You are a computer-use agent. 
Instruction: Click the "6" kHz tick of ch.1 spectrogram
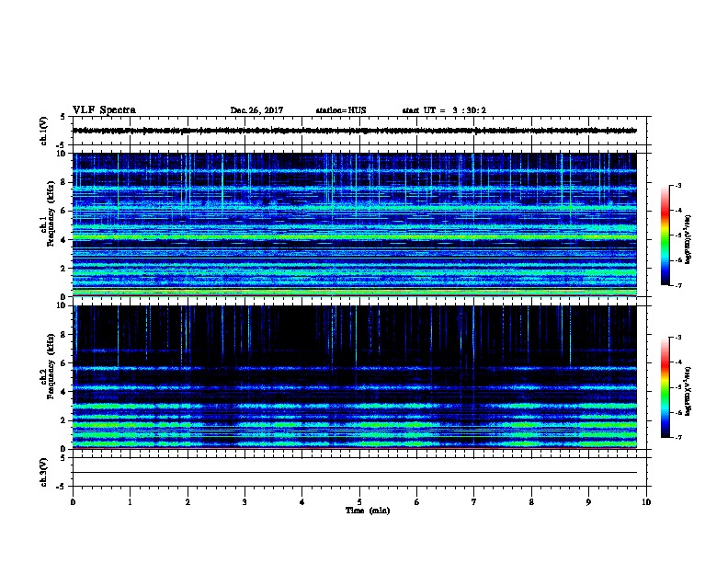(64, 211)
